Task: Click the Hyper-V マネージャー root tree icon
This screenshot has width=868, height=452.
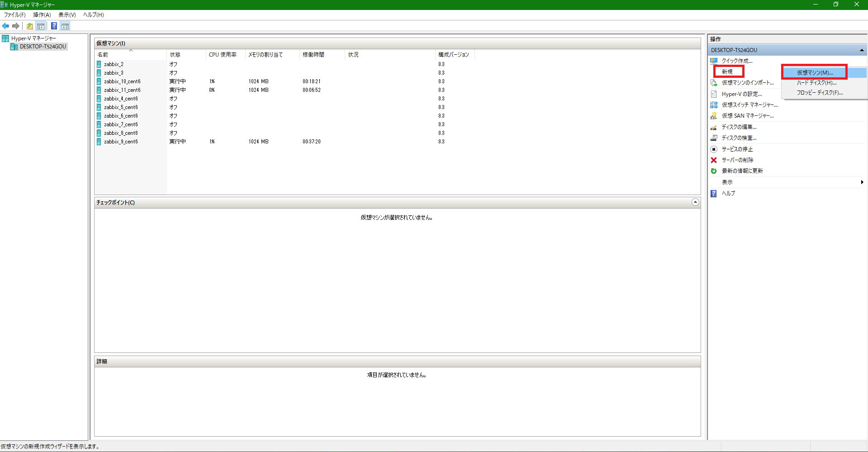Action: tap(5, 38)
